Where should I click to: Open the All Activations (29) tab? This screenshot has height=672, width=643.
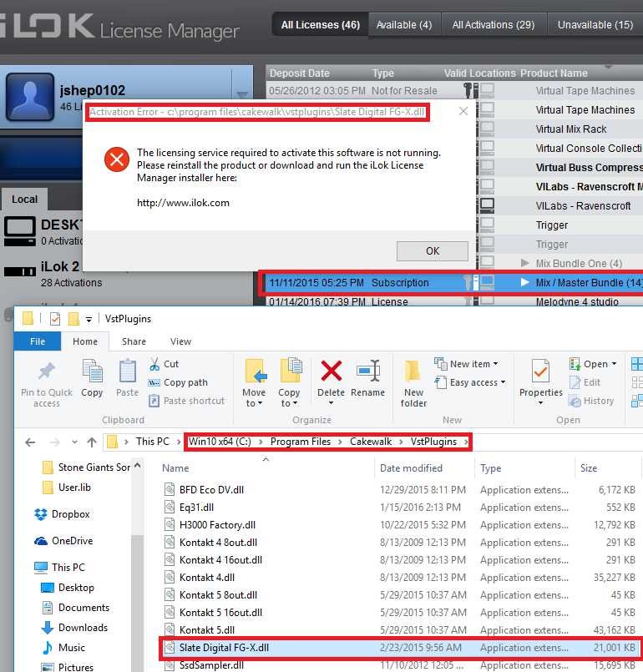pyautogui.click(x=494, y=25)
